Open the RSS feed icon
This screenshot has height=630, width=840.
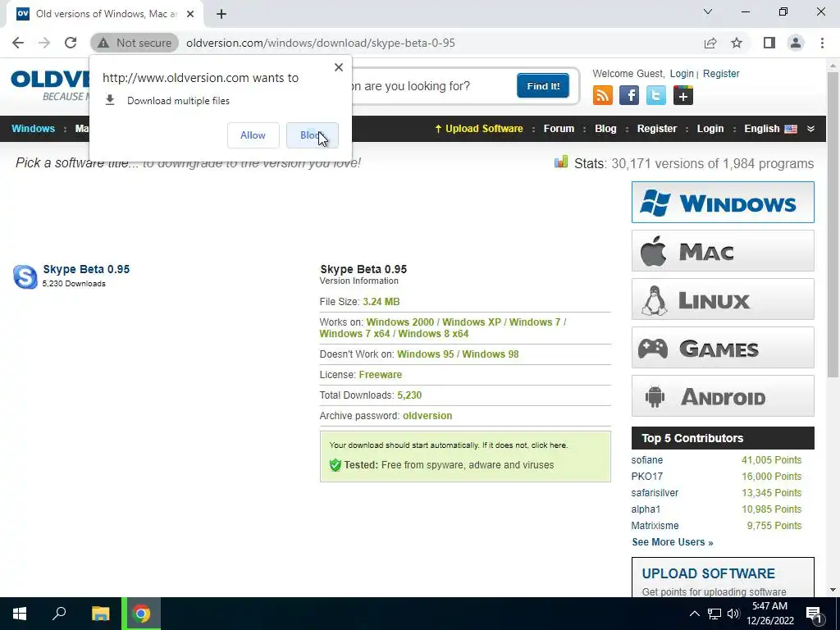click(603, 95)
